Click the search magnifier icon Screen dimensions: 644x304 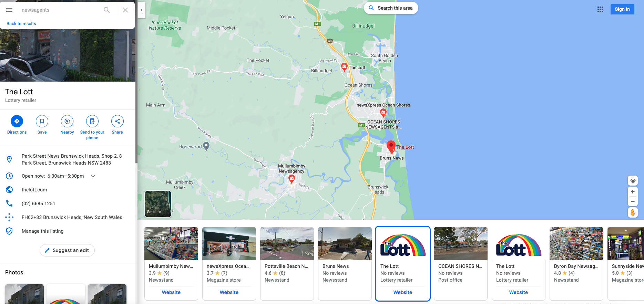[107, 10]
